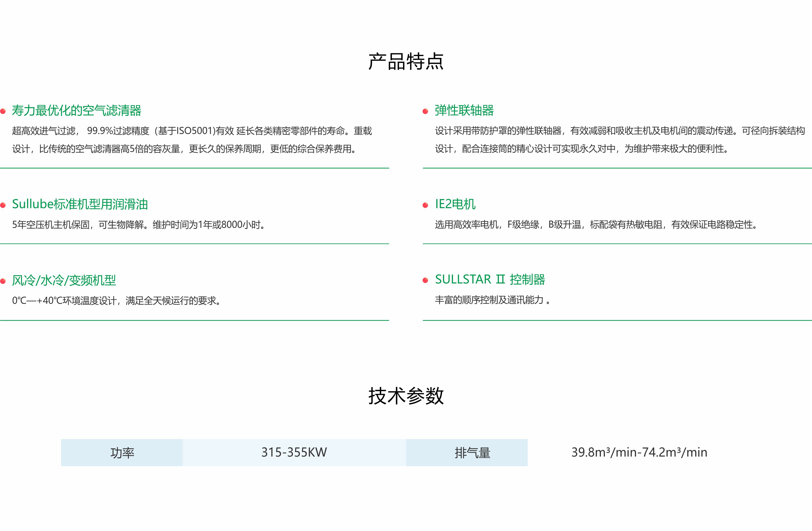Click the 39.8m³/min-74.2m³/min value
The width and height of the screenshot is (812, 531).
tap(639, 452)
